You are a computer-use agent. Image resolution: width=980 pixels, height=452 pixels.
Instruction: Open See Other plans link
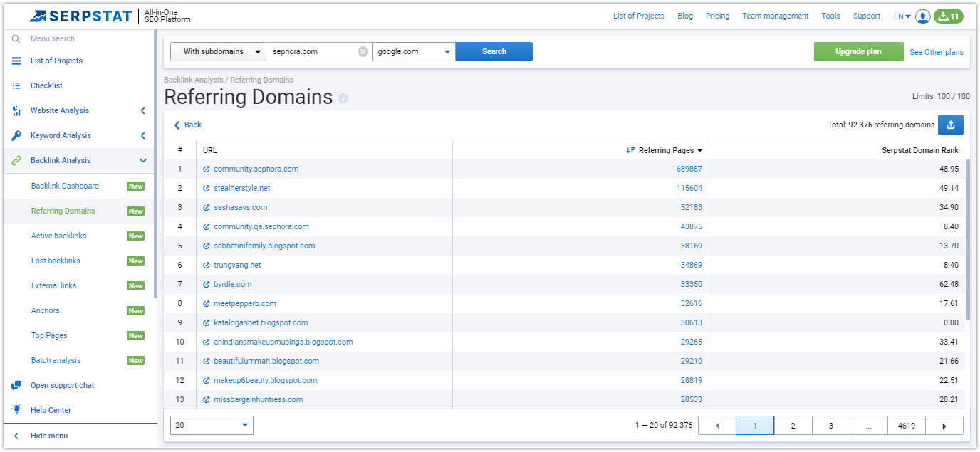click(936, 52)
